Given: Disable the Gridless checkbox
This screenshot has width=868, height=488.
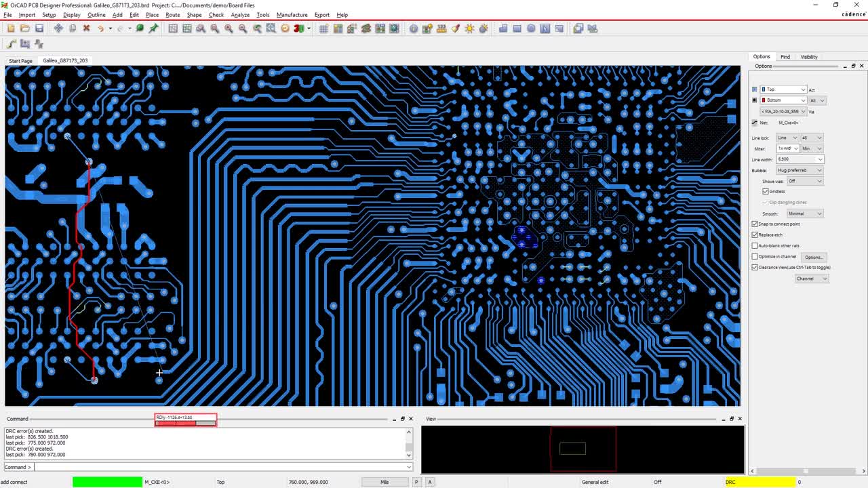Looking at the screenshot, I should [766, 192].
